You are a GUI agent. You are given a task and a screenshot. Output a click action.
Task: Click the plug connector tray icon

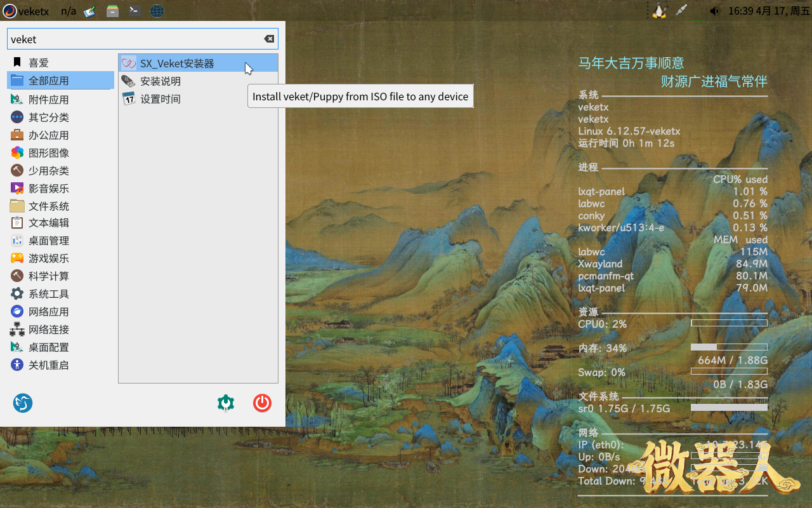pyautogui.click(x=681, y=11)
